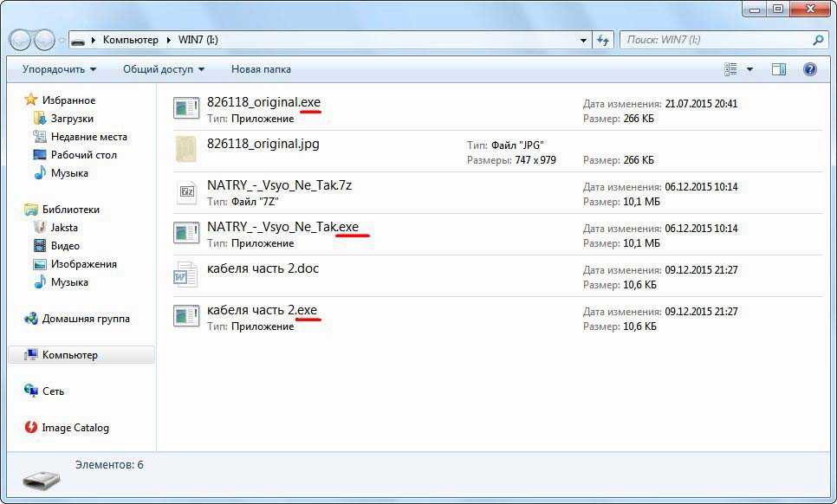Click the кабеля часть 2.exe application icon
Screen dimensions: 837x504
click(186, 316)
